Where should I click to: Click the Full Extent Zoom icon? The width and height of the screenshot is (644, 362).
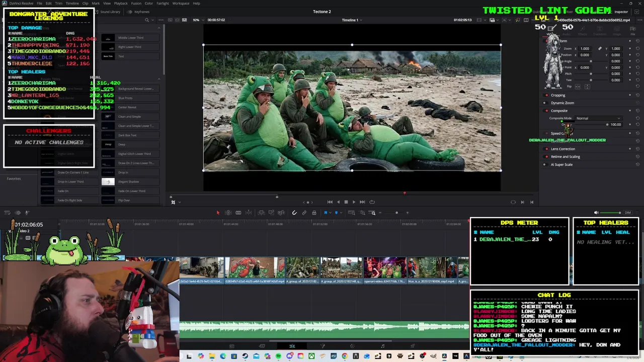(x=352, y=213)
